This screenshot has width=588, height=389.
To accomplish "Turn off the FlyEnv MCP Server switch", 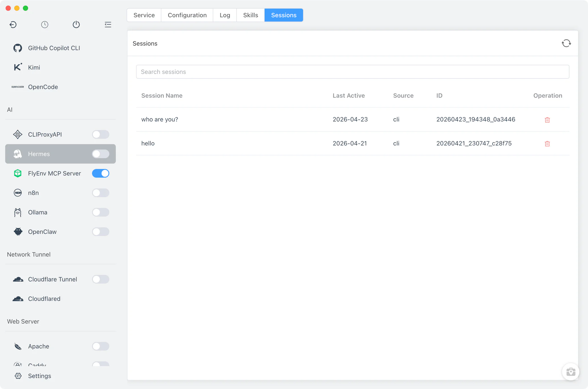I will click(x=100, y=173).
